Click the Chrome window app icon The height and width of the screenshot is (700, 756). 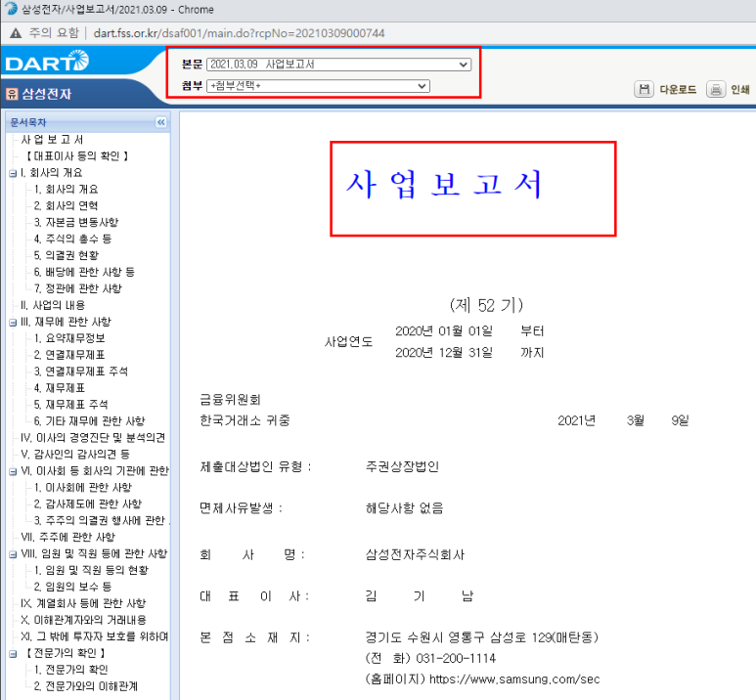click(x=11, y=9)
